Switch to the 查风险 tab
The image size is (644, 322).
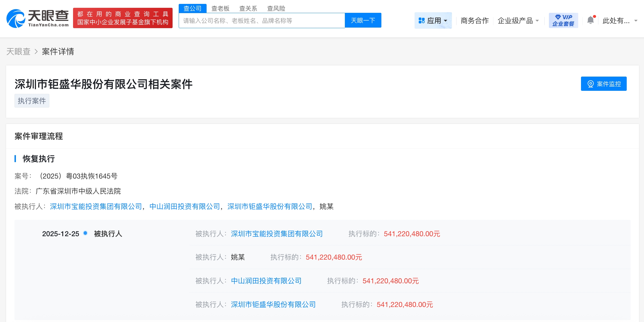[276, 8]
